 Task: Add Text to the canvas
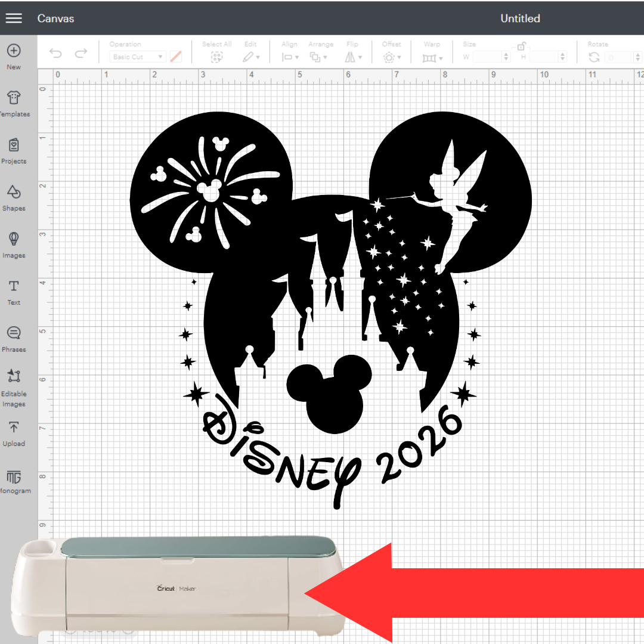[x=14, y=293]
